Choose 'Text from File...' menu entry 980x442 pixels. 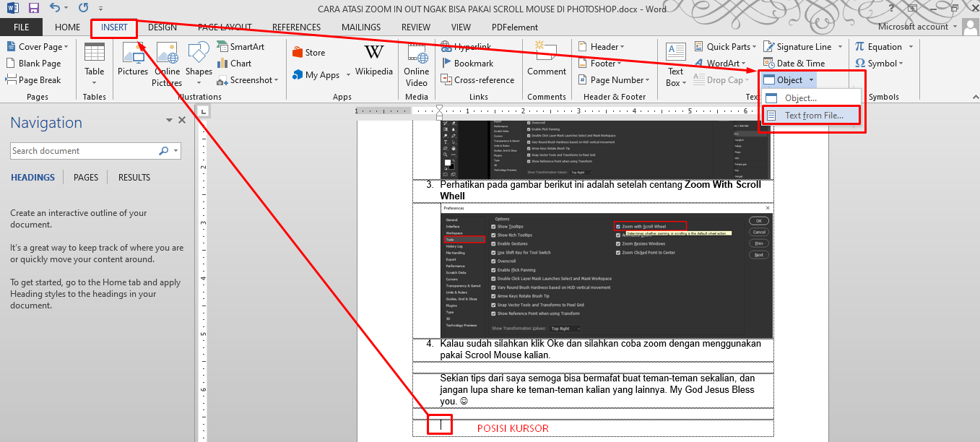click(812, 116)
